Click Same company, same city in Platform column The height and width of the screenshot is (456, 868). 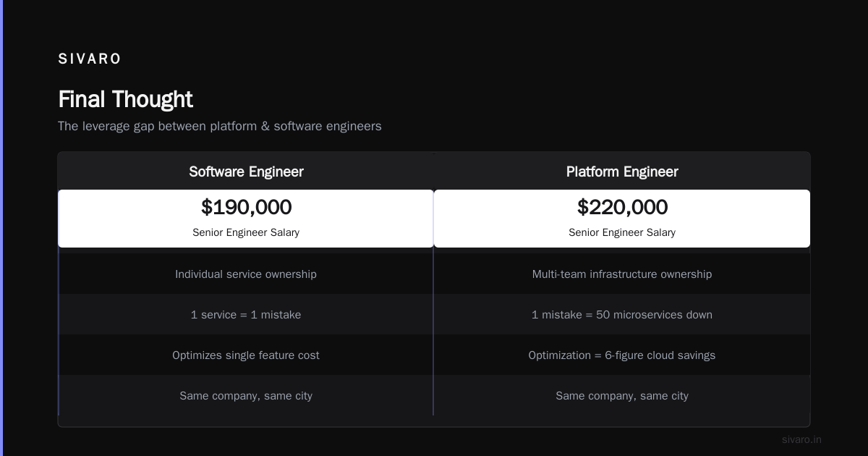[622, 396]
